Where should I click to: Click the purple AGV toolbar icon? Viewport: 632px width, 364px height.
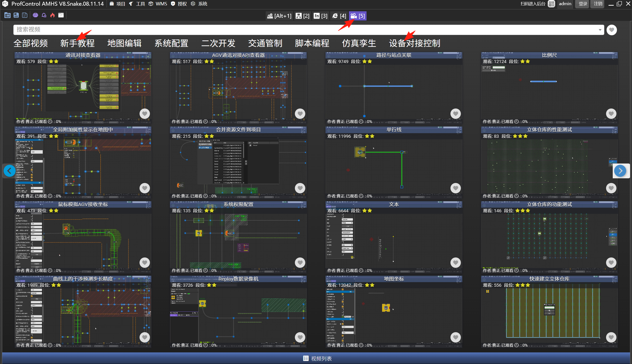(35, 16)
